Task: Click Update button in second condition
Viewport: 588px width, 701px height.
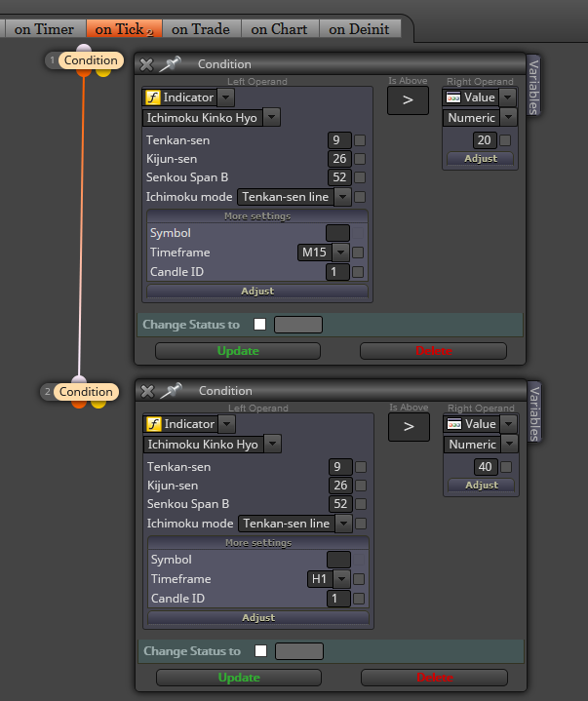Action: pos(239,678)
